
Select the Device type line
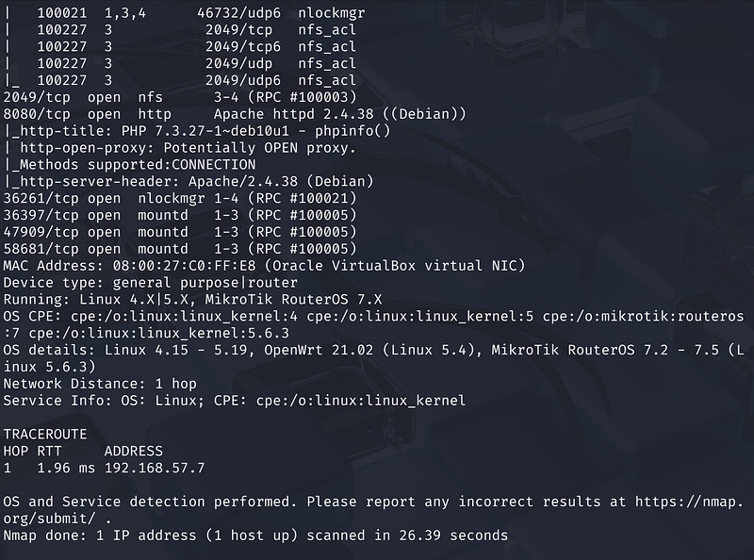tap(151, 282)
